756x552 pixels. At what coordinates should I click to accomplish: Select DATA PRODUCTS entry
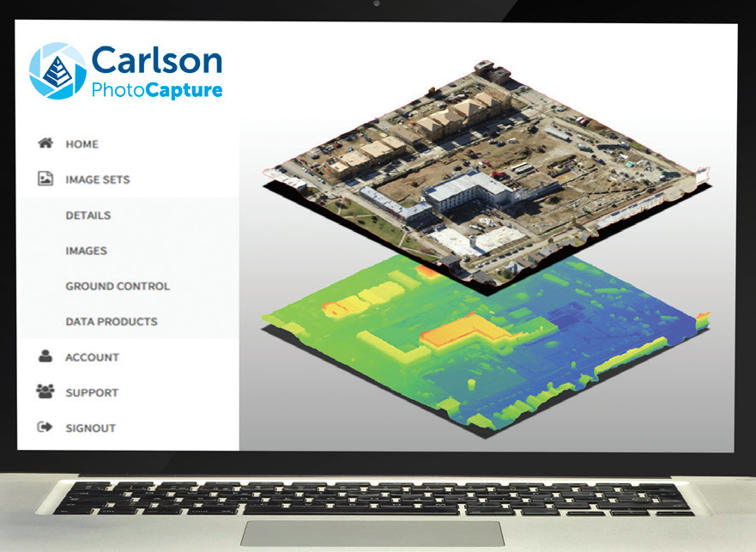pos(112,321)
